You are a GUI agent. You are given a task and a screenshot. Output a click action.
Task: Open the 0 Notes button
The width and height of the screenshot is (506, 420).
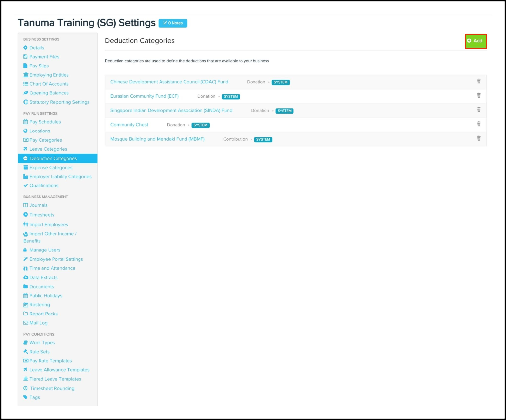pyautogui.click(x=173, y=23)
